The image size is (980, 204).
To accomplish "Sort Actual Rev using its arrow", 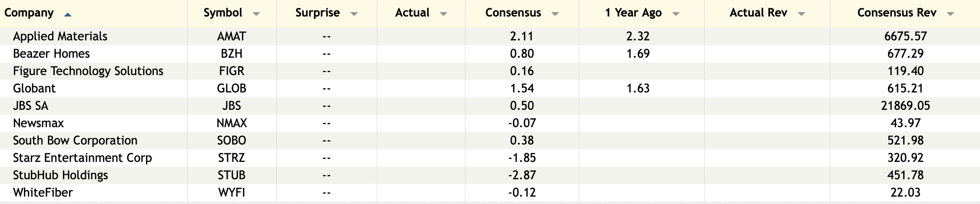I will (x=801, y=14).
